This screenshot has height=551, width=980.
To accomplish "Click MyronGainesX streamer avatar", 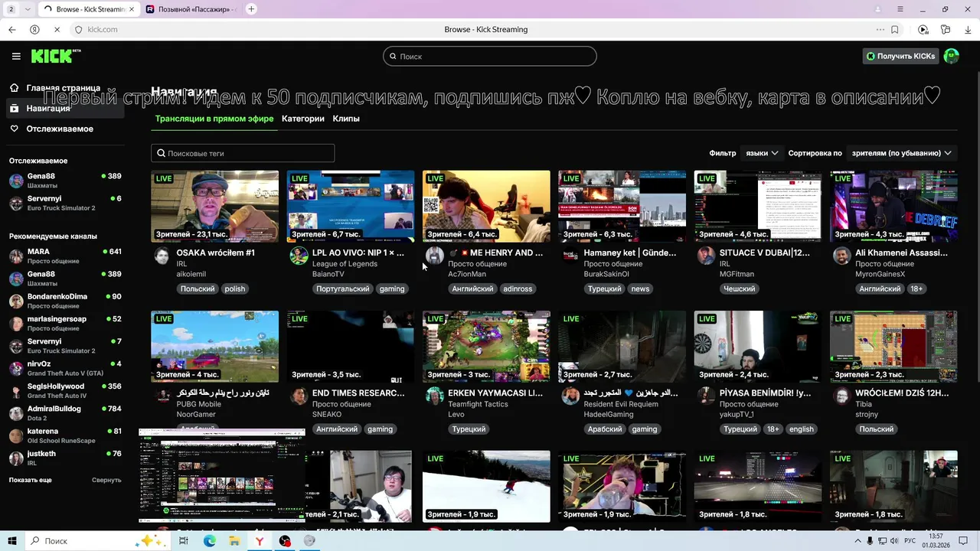I will coord(841,256).
